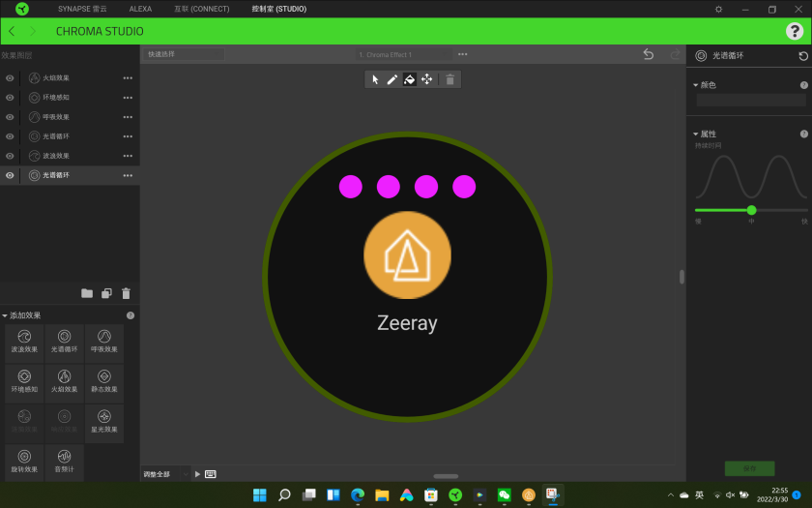The height and width of the screenshot is (508, 812).
Task: Click the green 保存 save button
Action: 749,468
